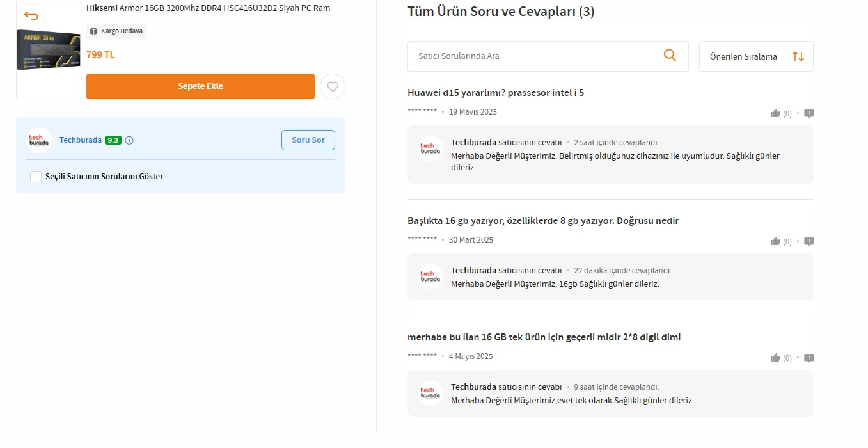Report the 2*8 single product question
This screenshot has height=448, width=868.
(809, 358)
